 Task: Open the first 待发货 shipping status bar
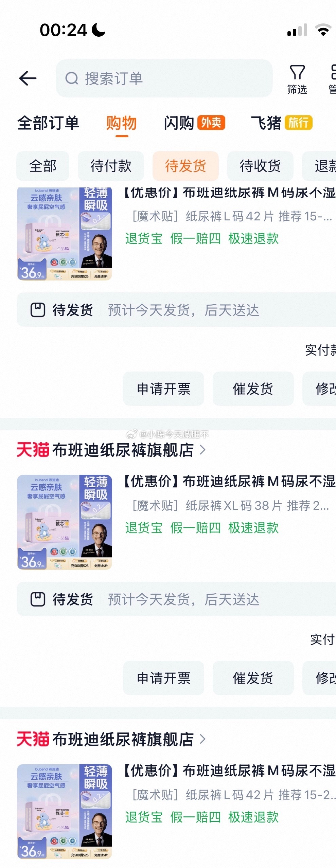click(176, 310)
